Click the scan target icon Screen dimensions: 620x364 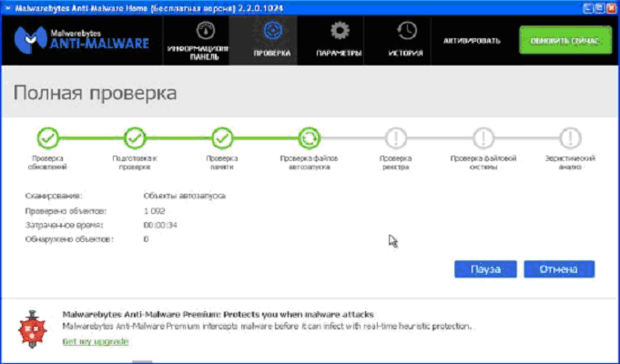(273, 30)
